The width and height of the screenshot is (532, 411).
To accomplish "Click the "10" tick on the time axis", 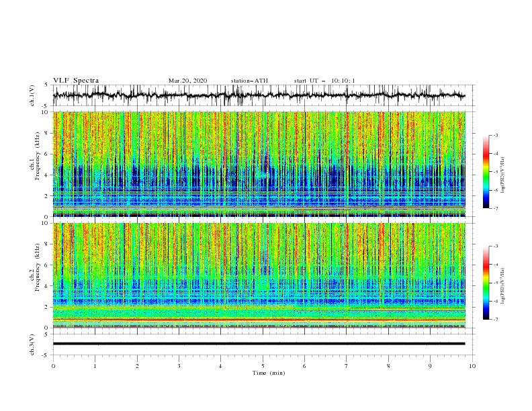I will [x=472, y=366].
